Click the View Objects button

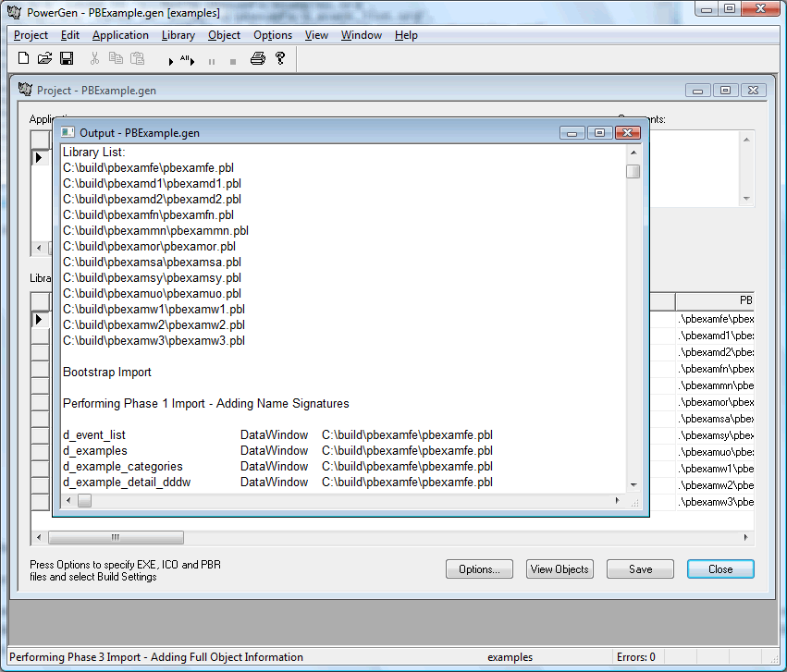(x=560, y=569)
